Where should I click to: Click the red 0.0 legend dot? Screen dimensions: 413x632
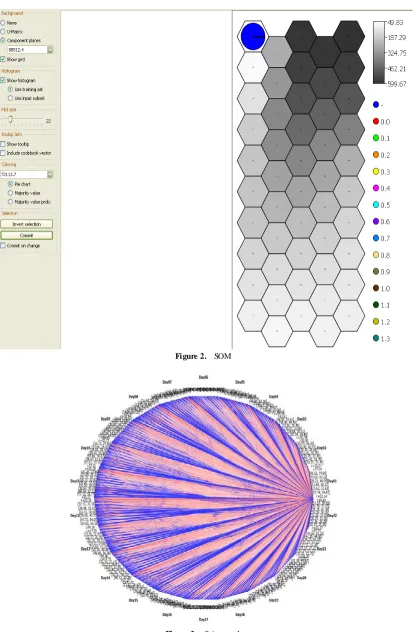click(376, 121)
